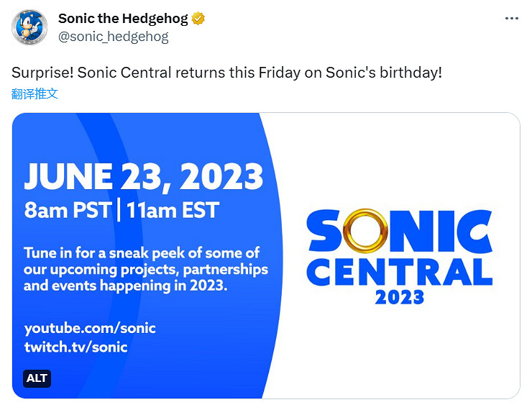
Task: Click the 8am PST time text
Action: click(68, 210)
